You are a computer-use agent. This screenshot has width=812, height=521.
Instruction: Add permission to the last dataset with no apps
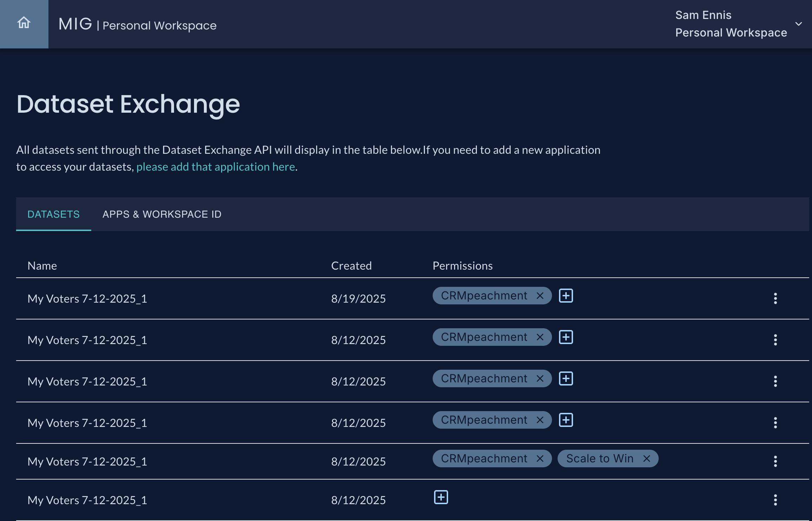[441, 497]
